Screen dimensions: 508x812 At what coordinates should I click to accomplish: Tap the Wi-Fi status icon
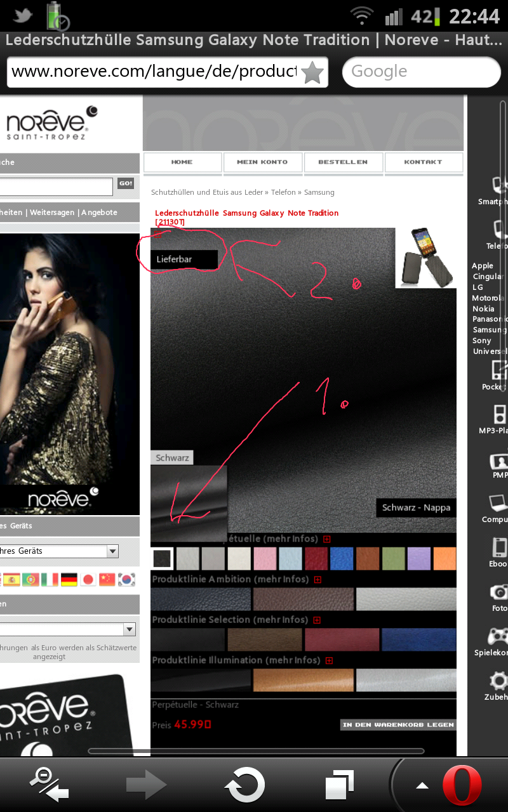pyautogui.click(x=363, y=15)
